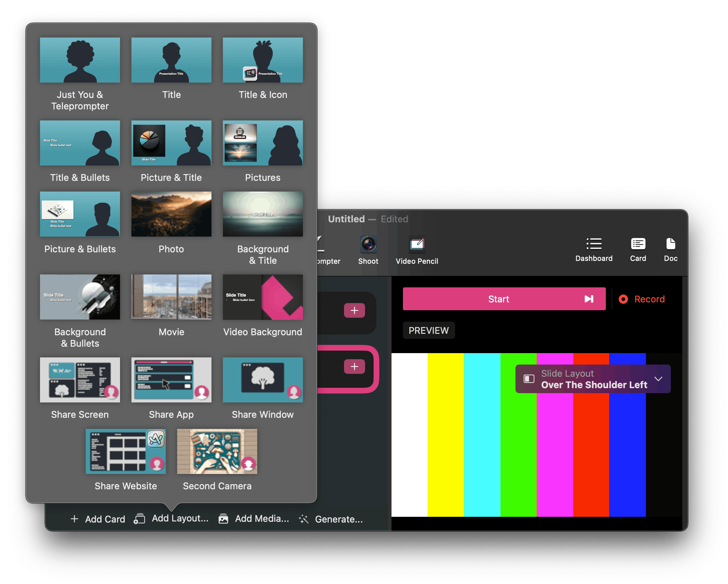728x584 pixels.
Task: Choose the Share Screen layout
Action: coord(80,380)
